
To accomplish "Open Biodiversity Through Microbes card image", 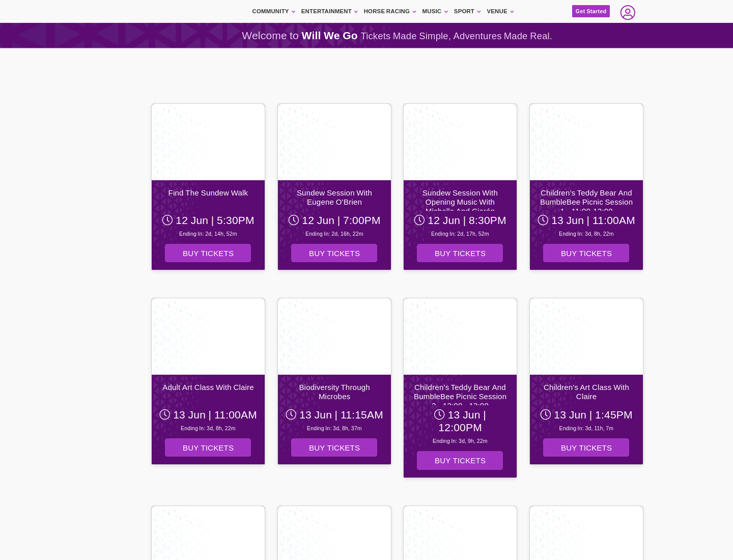I will pos(334,337).
